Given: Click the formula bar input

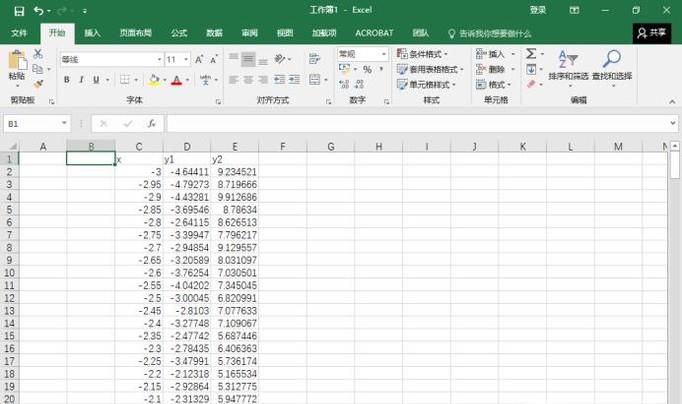Looking at the screenshot, I should pyautogui.click(x=416, y=124).
